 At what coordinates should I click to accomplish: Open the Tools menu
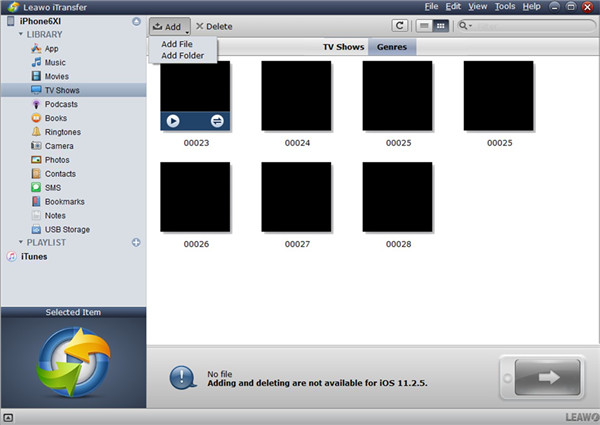tap(505, 7)
